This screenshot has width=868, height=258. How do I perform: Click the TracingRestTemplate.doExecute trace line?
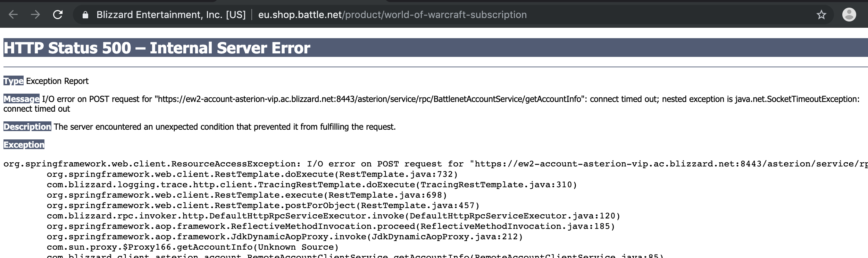312,184
